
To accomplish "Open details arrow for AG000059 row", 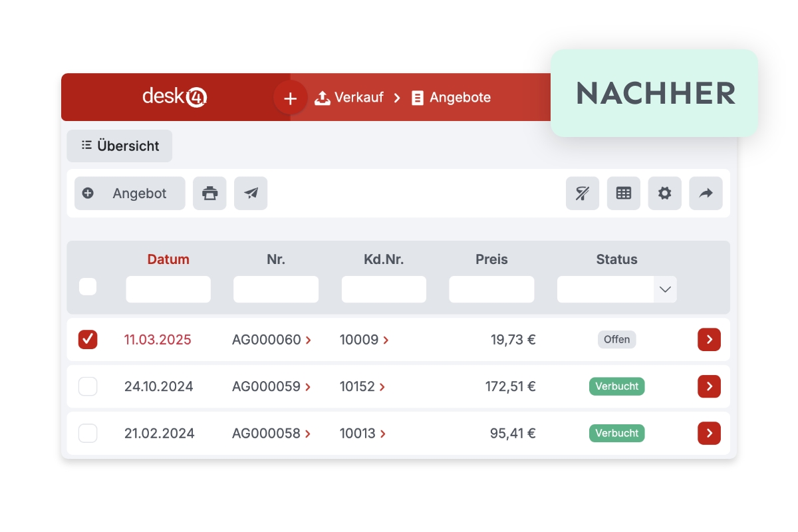I will coord(709,386).
